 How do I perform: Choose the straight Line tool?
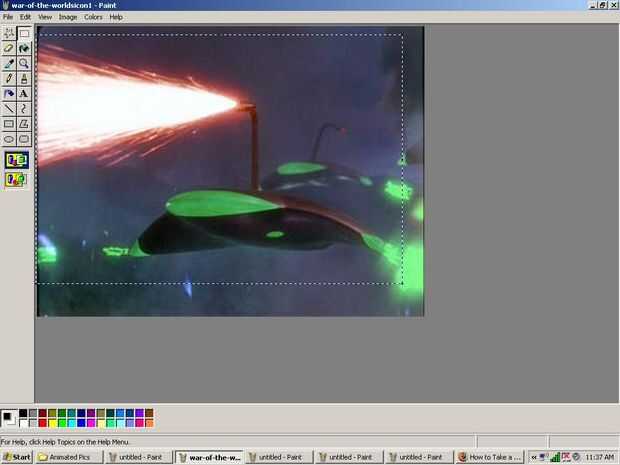tap(9, 109)
